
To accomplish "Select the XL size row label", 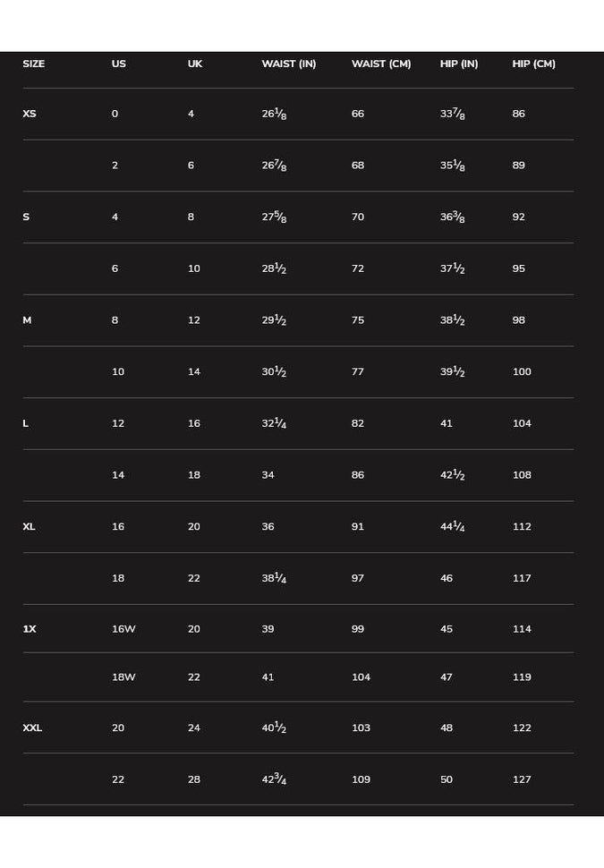I will point(29,527).
